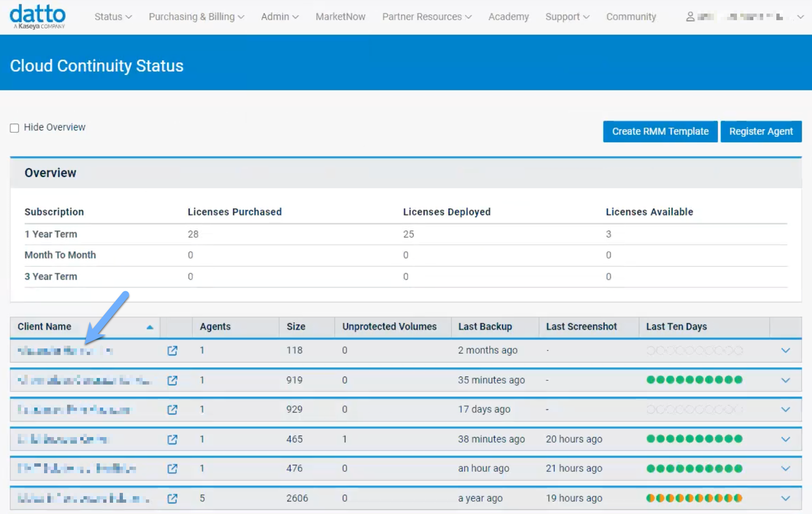The width and height of the screenshot is (812, 514).
Task: Click '21 hours ago' screenshot cell
Action: pyautogui.click(x=574, y=469)
